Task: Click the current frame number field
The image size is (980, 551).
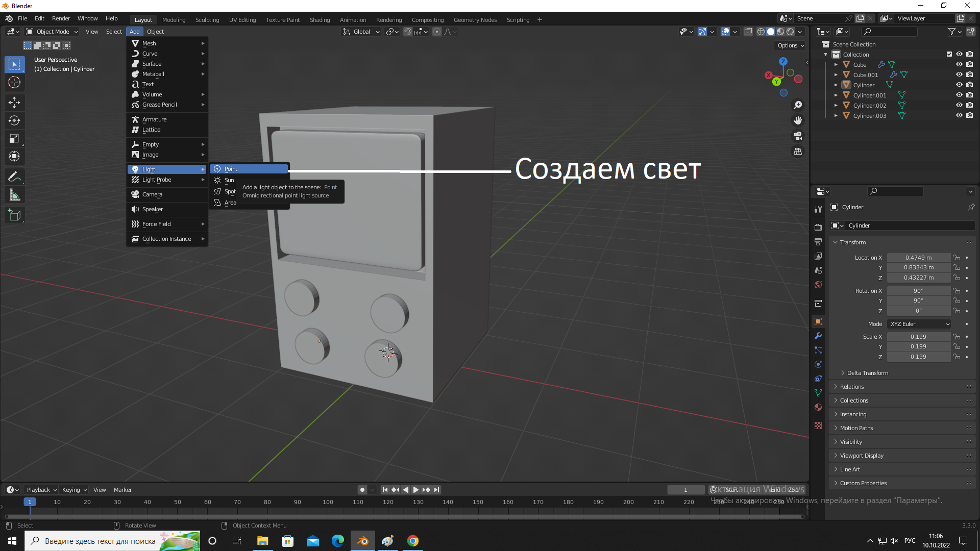Action: point(685,490)
